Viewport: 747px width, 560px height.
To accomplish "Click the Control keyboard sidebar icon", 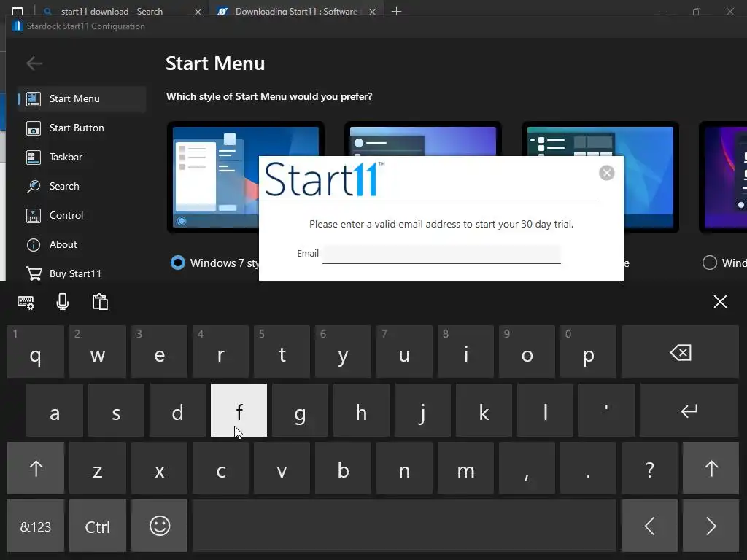I will (34, 215).
